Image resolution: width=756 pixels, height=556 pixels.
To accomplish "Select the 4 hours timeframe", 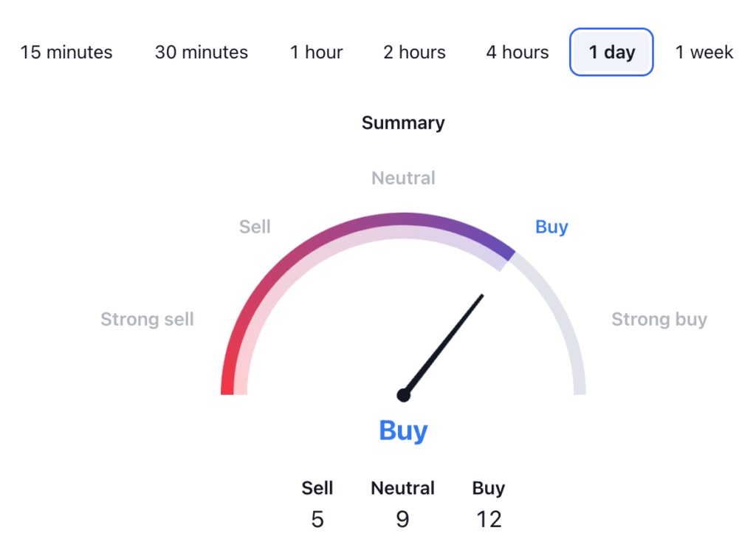I will click(x=517, y=52).
